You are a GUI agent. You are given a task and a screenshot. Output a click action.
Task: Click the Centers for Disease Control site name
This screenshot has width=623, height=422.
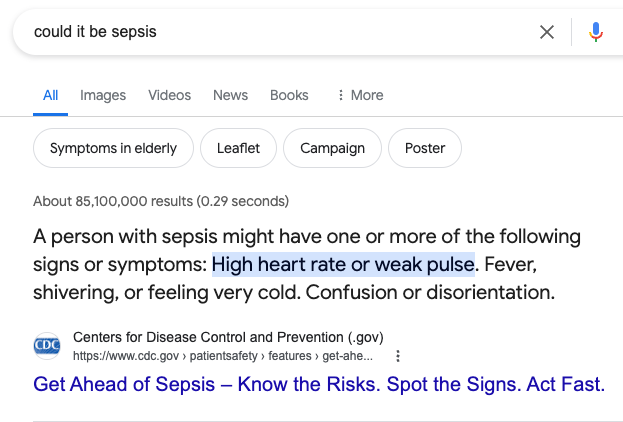point(228,337)
